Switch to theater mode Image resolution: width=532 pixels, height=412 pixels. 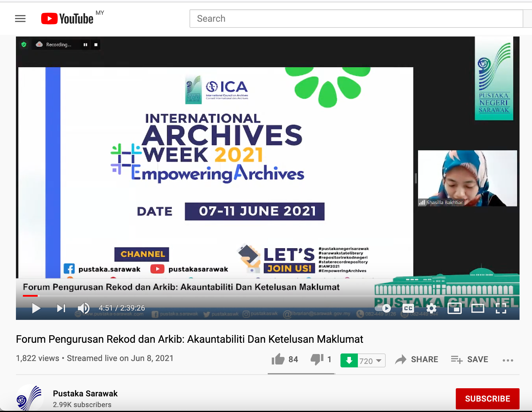point(478,308)
